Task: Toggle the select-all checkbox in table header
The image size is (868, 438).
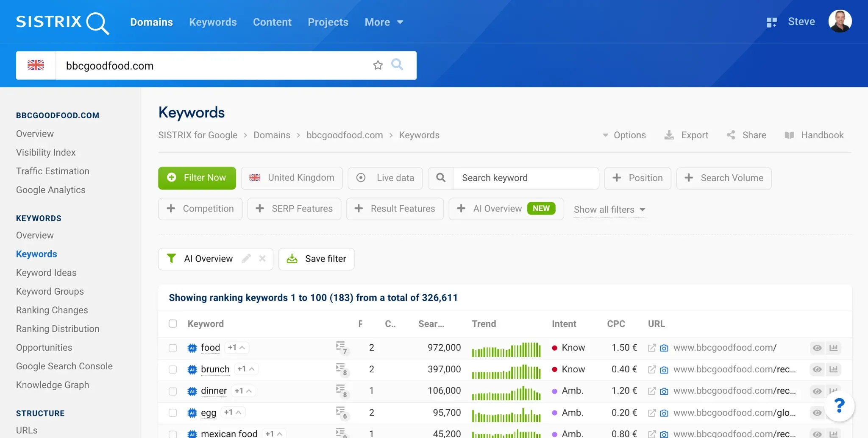Action: (173, 324)
